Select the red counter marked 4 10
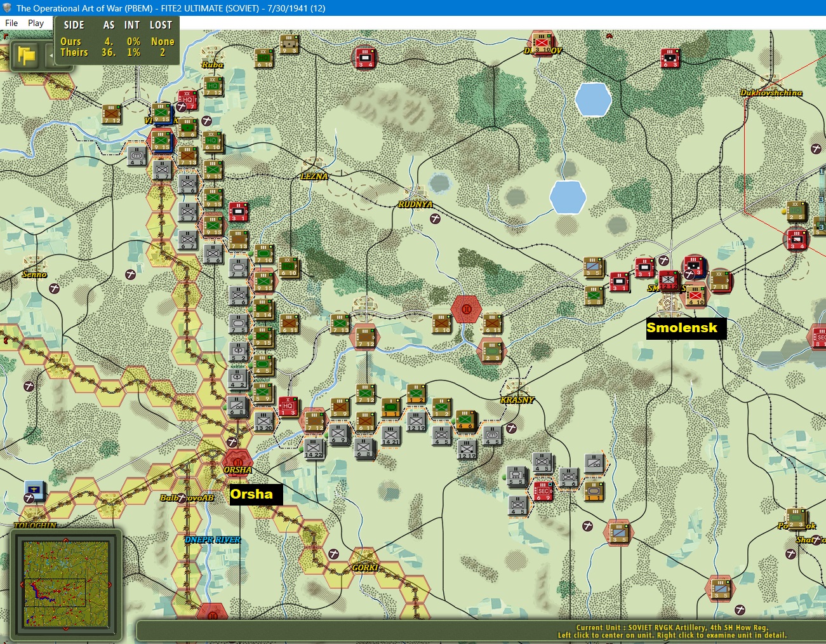The height and width of the screenshot is (644, 826). [696, 296]
